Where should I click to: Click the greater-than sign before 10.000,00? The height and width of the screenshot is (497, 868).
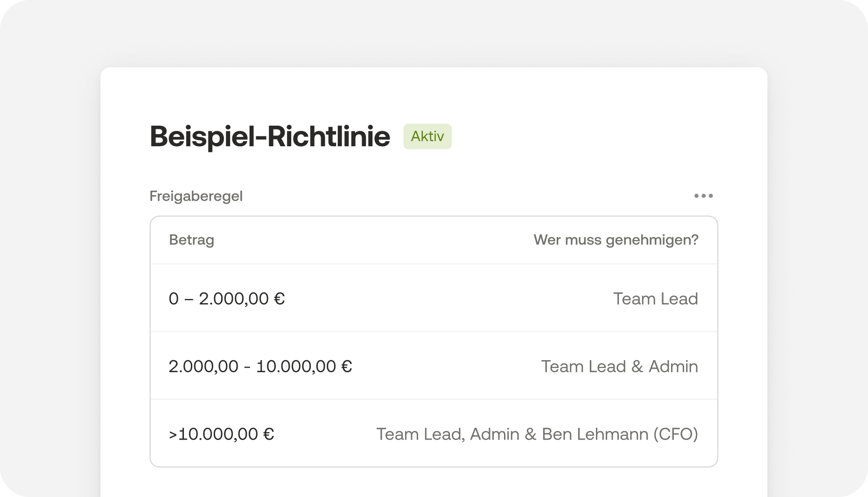[173, 435]
